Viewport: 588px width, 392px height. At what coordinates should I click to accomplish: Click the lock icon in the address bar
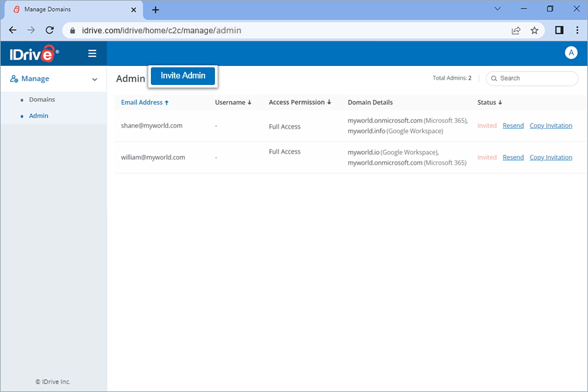click(73, 31)
